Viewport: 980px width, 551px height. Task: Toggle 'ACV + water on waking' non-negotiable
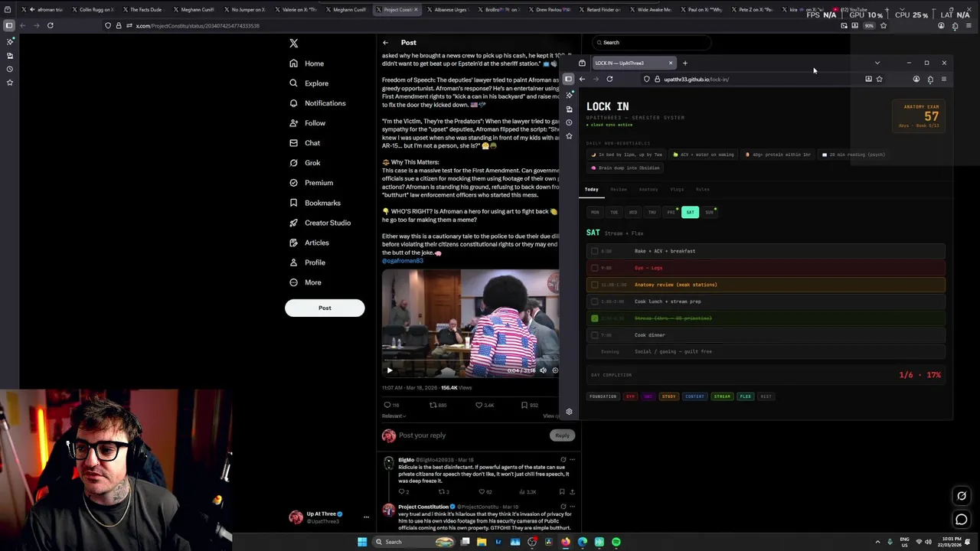(703, 155)
